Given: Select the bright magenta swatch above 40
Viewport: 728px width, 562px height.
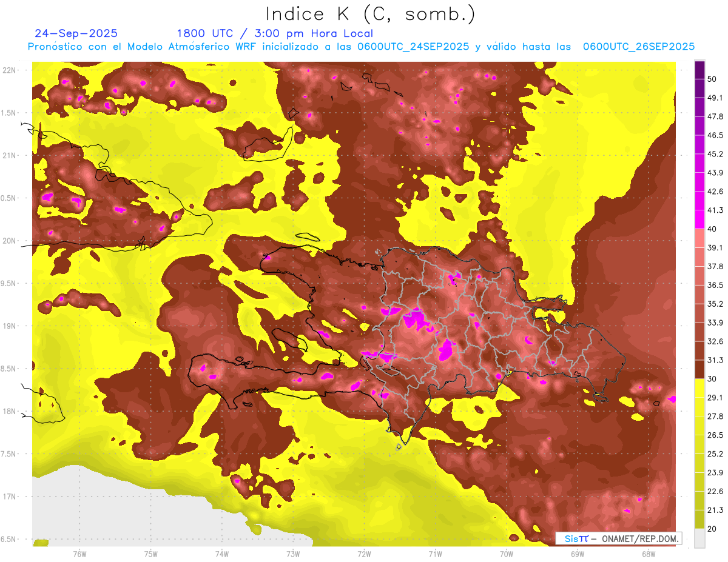Looking at the screenshot, I should (x=699, y=219).
